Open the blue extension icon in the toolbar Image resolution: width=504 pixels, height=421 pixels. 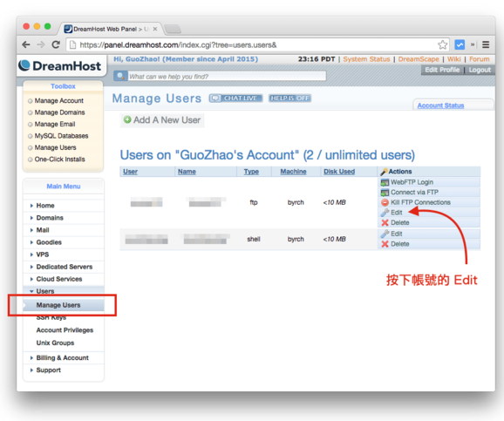tap(460, 44)
